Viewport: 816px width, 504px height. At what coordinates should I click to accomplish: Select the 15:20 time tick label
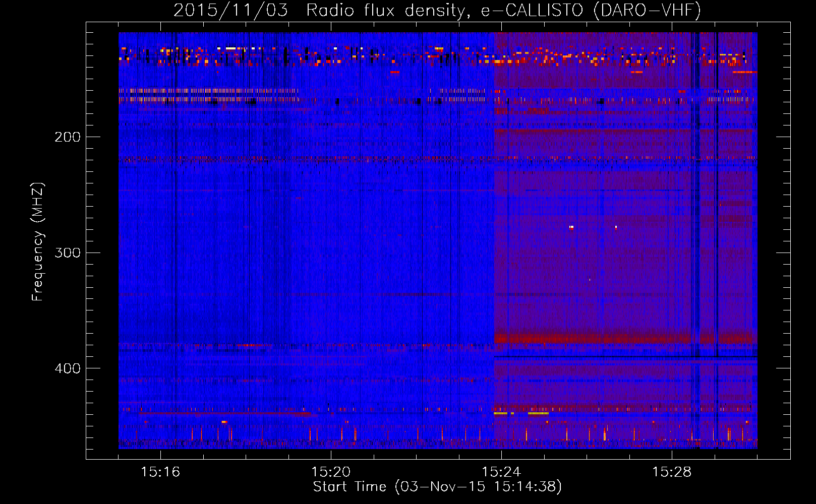pyautogui.click(x=331, y=472)
